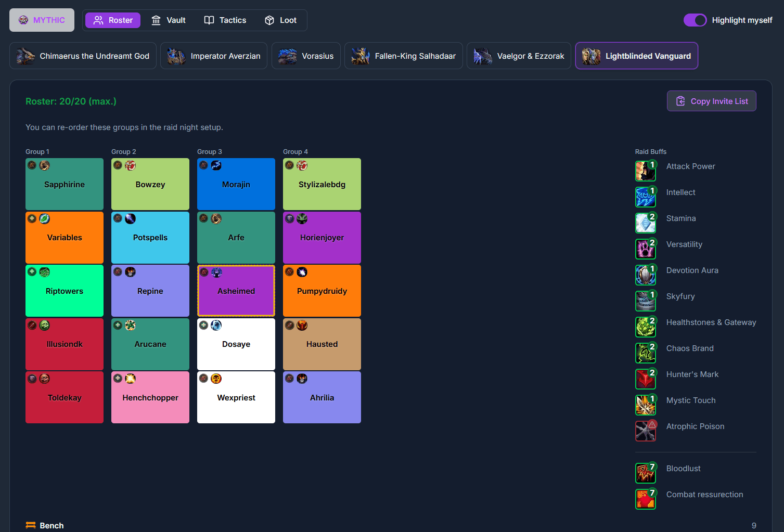Select the Repine player card
Viewport: 784px width, 532px height.
pos(150,291)
